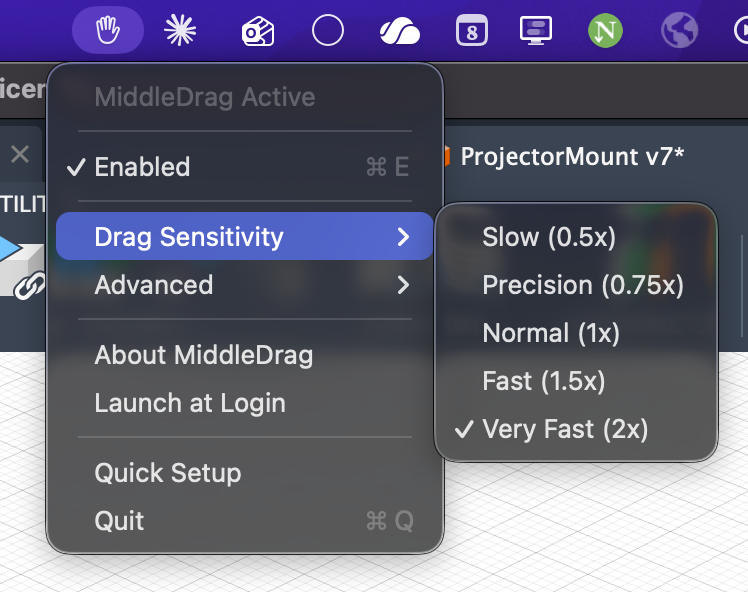748x592 pixels.
Task: Click the hollow circle menu bar icon
Action: 328,31
